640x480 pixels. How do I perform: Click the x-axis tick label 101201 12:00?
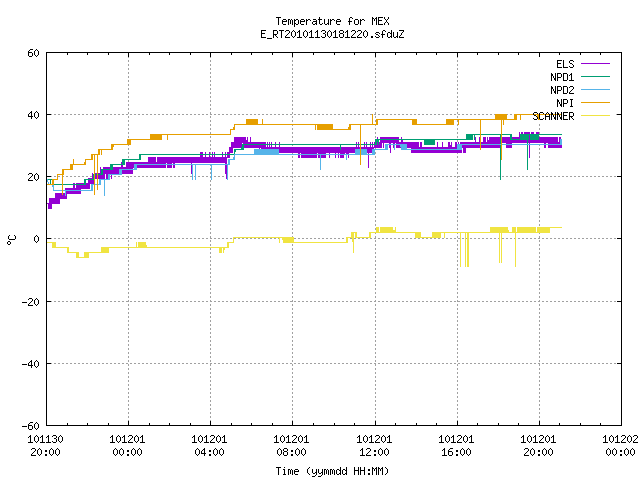(x=374, y=446)
